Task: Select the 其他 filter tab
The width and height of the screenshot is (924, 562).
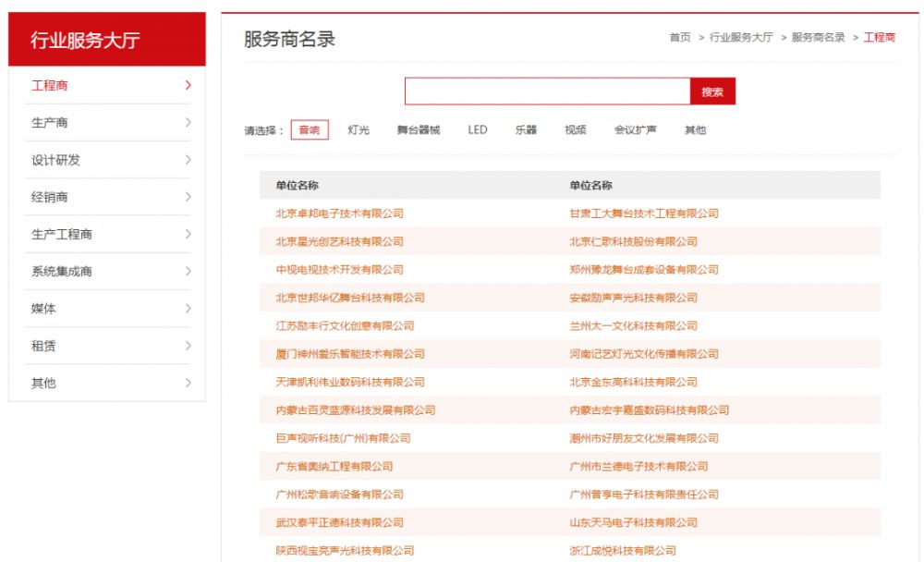Action: coord(696,129)
